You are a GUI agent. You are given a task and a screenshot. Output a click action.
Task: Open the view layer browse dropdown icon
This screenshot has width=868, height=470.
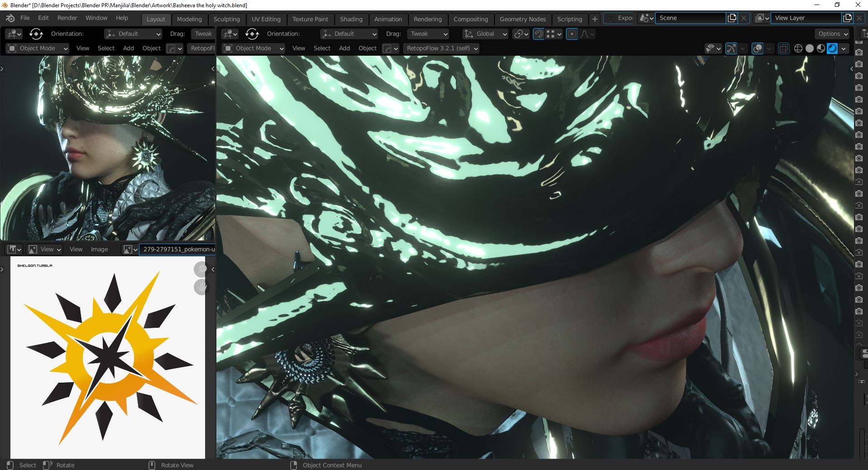762,18
